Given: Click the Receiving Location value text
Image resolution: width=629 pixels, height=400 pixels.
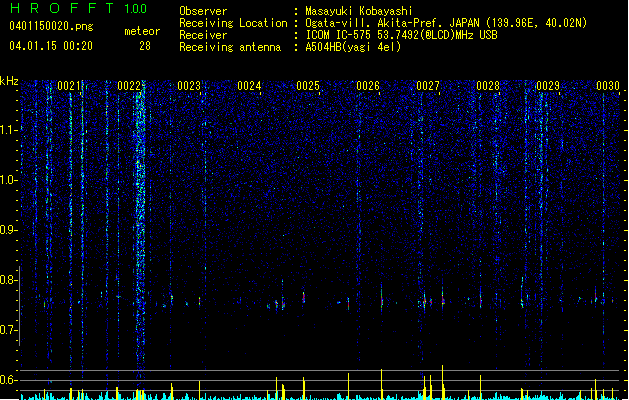Looking at the screenshot, I should pos(446,23).
